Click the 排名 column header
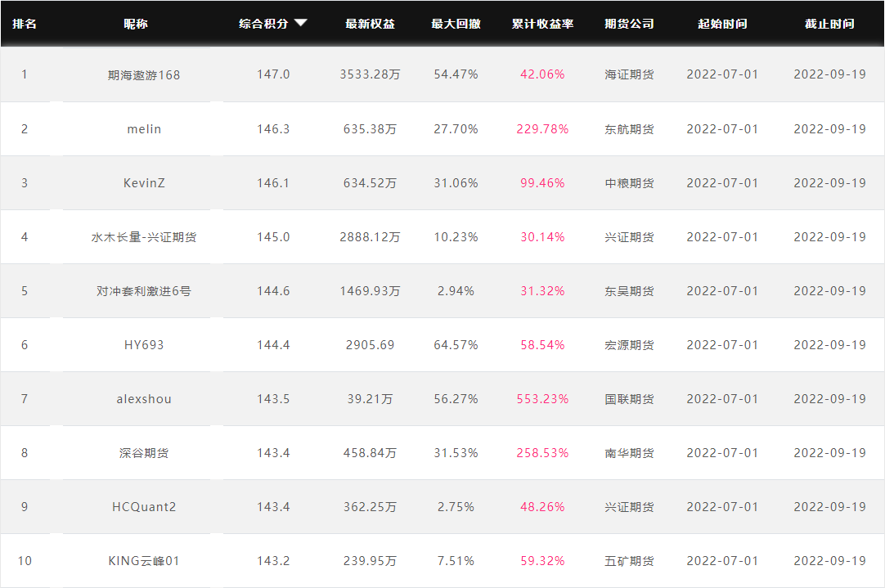The image size is (885, 588). (25, 24)
